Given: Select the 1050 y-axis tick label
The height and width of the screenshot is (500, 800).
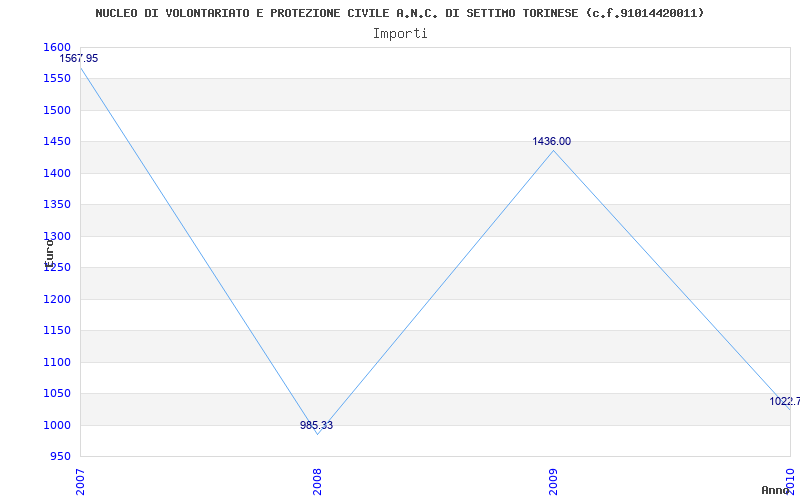Looking at the screenshot, I should [58, 393].
